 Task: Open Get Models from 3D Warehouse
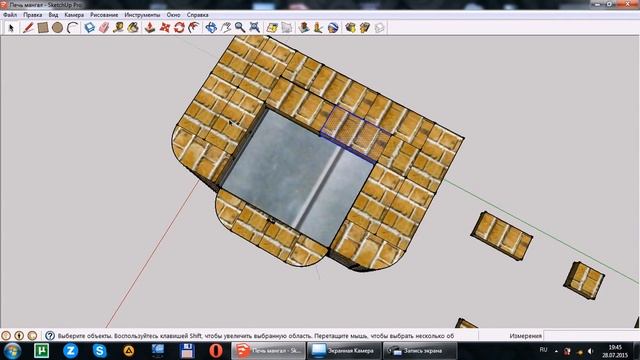click(350, 28)
